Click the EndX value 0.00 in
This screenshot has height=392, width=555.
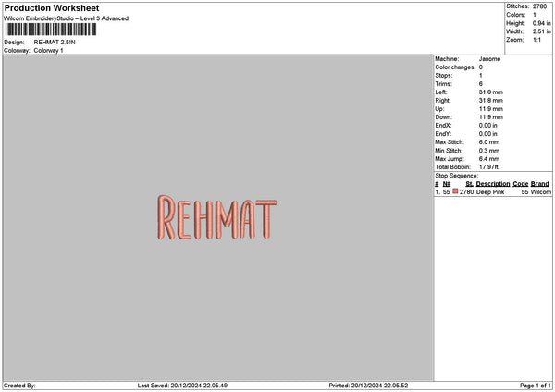pos(488,126)
